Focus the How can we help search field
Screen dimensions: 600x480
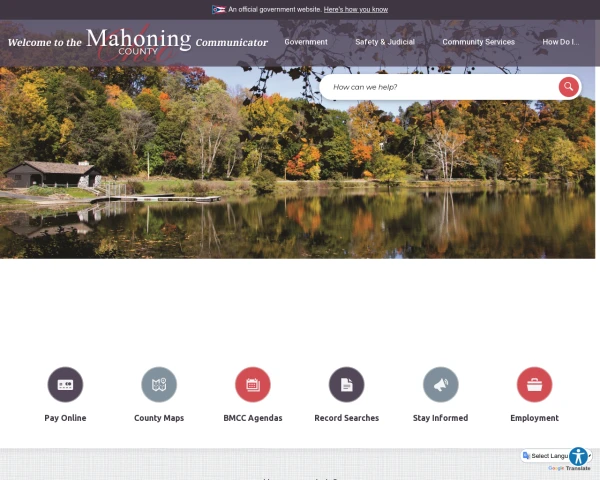(440, 87)
